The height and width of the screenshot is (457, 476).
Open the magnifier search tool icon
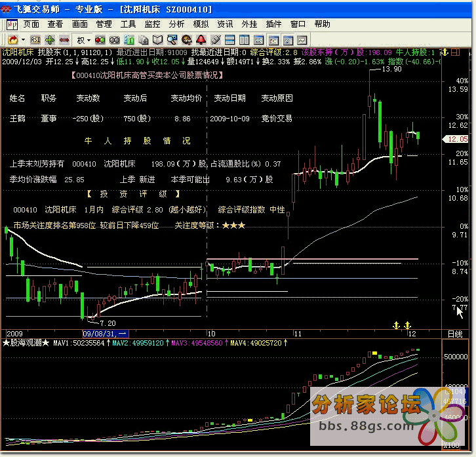point(171,39)
